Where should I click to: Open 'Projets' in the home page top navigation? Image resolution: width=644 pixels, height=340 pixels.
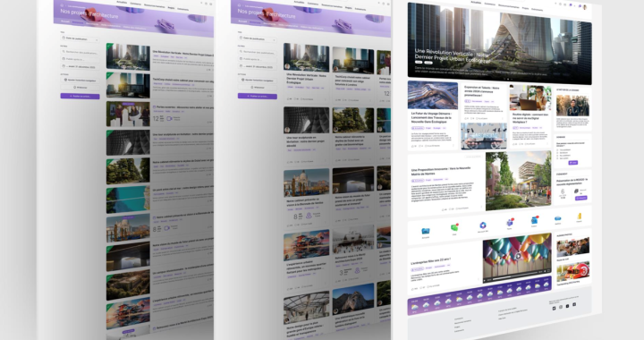[x=525, y=8]
